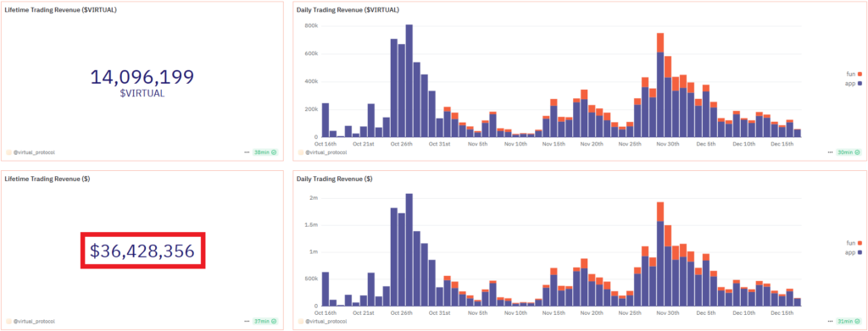Screen dimensions: 868x331
Task: Toggle the 'app' series in the $VIRTUAL daily chart legend
Action: [854, 83]
